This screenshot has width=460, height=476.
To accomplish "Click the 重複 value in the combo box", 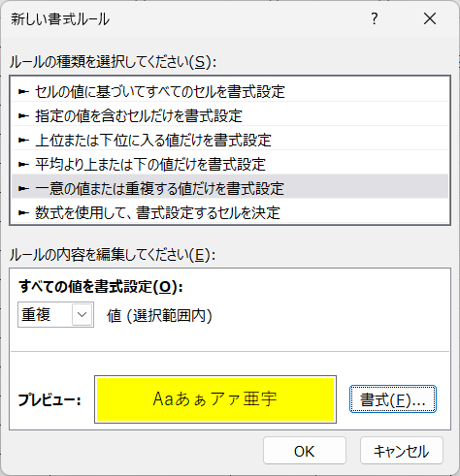I will [x=36, y=314].
